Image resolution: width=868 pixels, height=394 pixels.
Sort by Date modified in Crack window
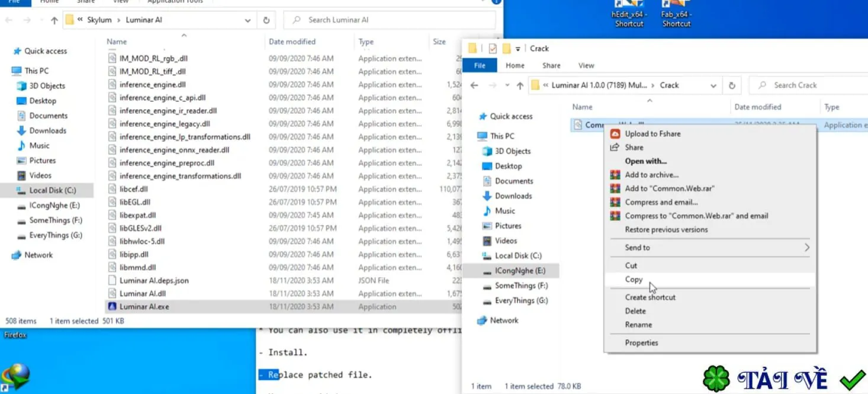757,107
